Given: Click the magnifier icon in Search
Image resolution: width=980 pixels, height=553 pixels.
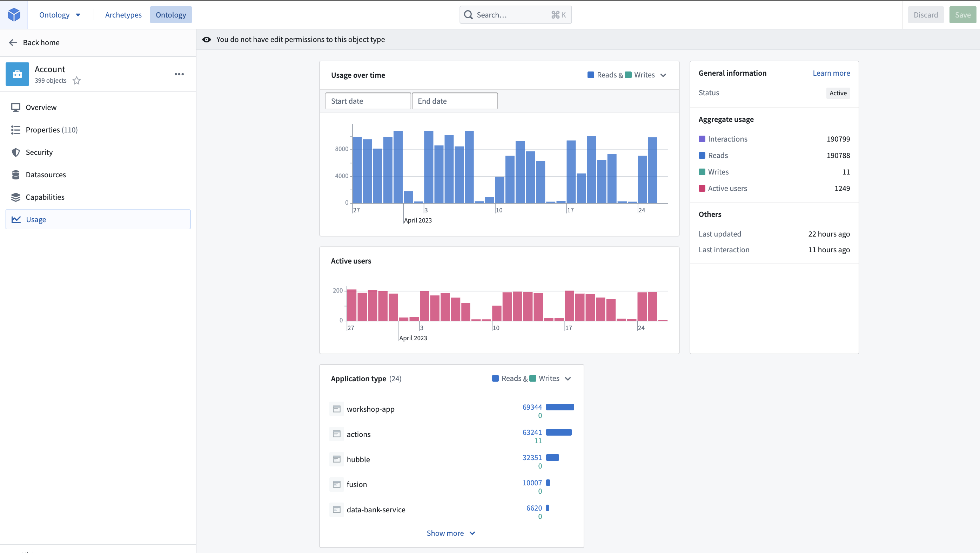Looking at the screenshot, I should pyautogui.click(x=468, y=15).
